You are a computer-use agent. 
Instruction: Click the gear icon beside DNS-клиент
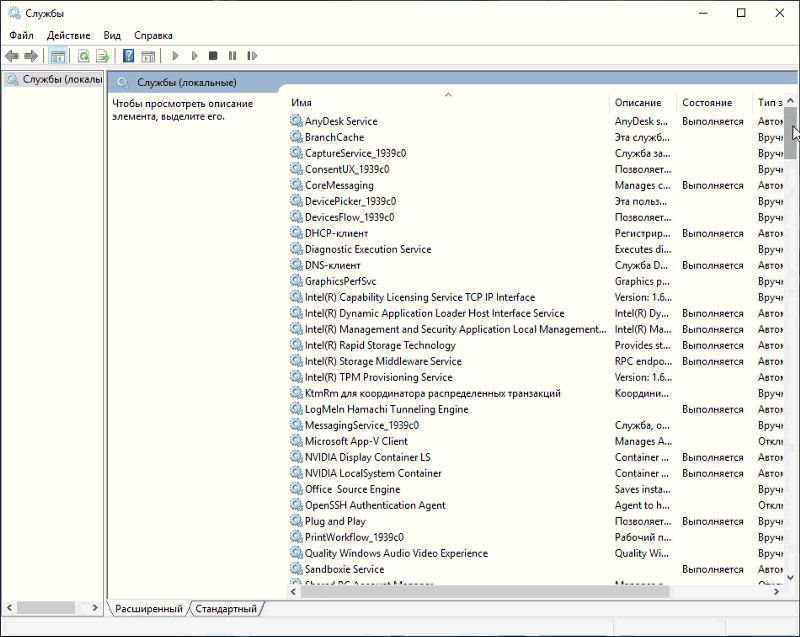tap(296, 265)
